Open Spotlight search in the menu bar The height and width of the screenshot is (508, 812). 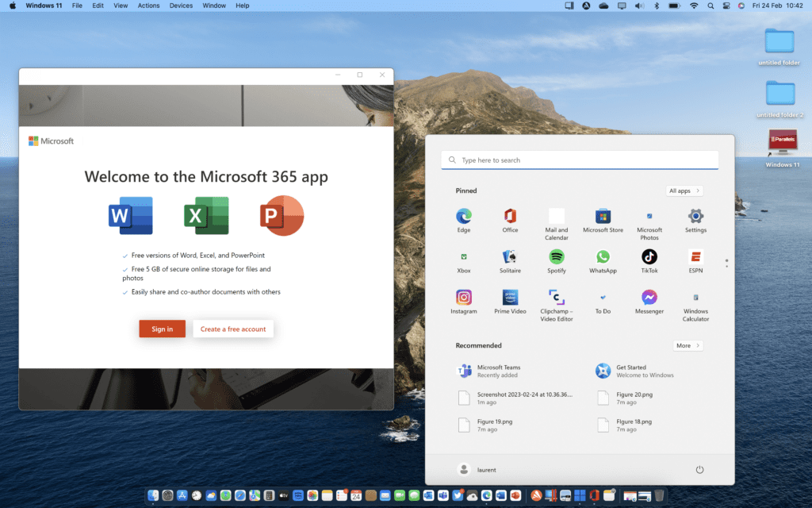[710, 6]
